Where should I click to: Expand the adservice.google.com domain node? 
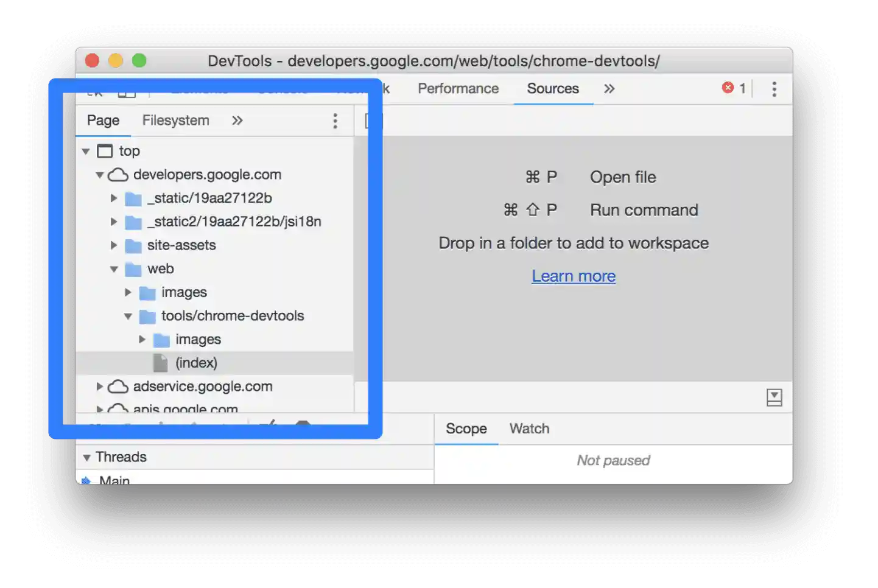100,387
